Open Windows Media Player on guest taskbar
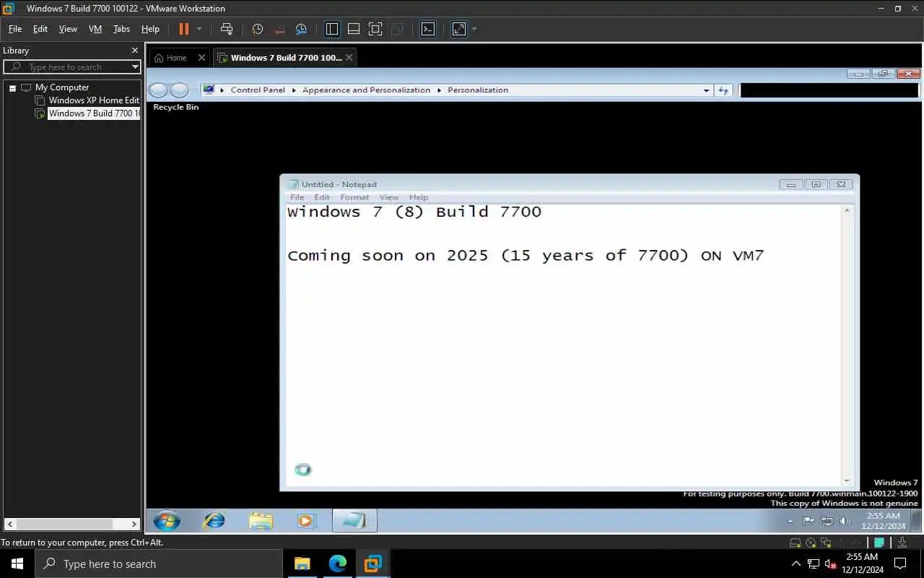This screenshot has height=578, width=924. pyautogui.click(x=306, y=520)
